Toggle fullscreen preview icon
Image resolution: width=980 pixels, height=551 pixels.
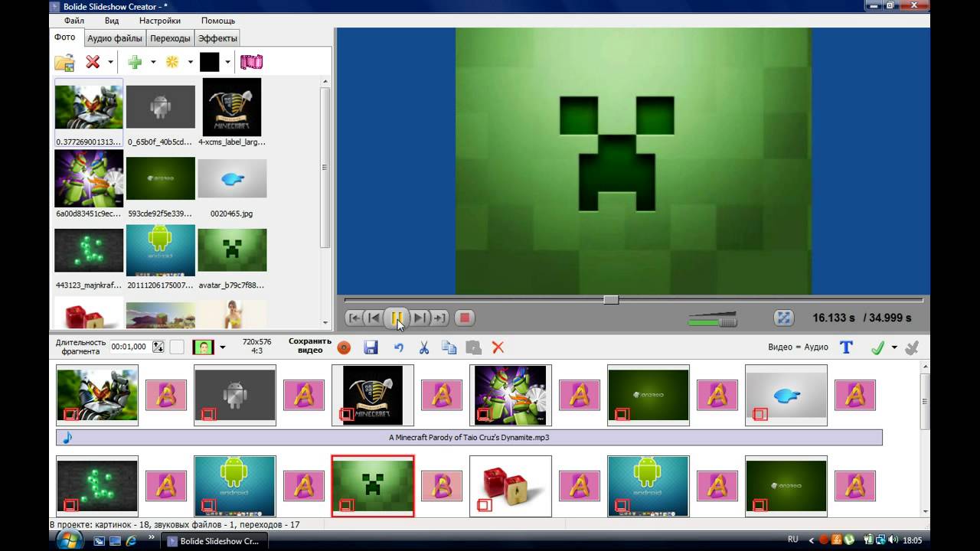click(x=783, y=318)
